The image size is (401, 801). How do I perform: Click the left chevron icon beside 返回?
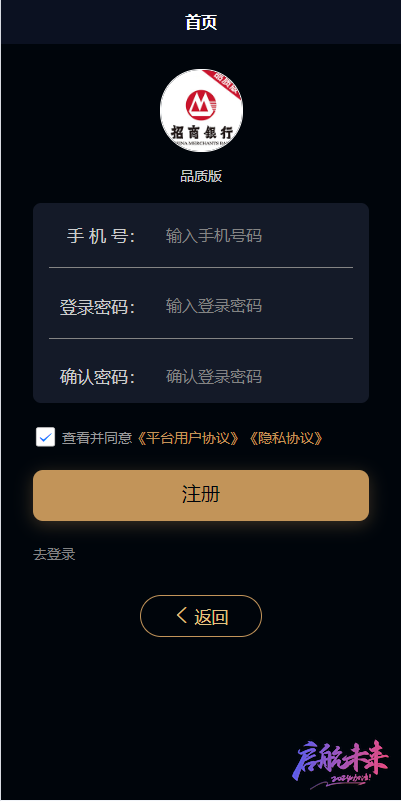tap(181, 615)
